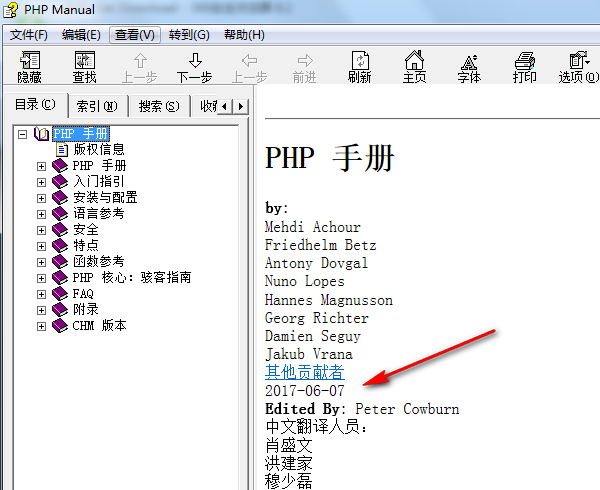
Task: Switch to the partially hidden 收藏 tab
Action: pyautogui.click(x=208, y=106)
